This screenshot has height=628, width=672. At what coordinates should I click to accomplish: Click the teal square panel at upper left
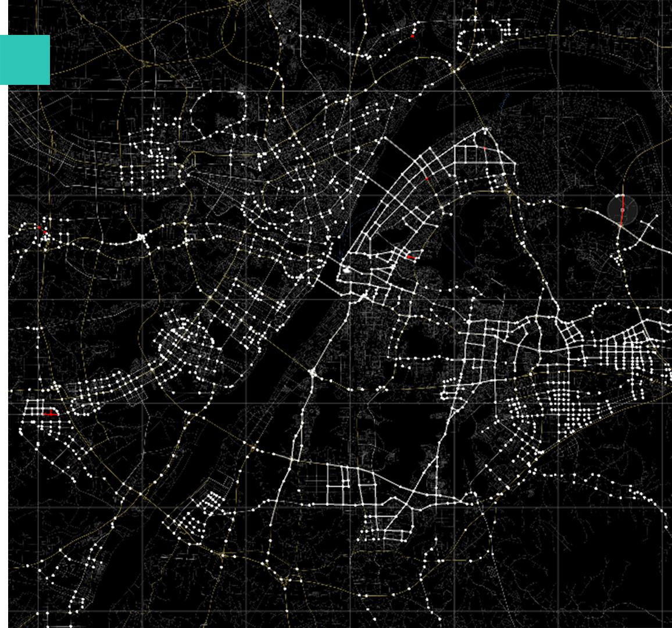click(25, 59)
